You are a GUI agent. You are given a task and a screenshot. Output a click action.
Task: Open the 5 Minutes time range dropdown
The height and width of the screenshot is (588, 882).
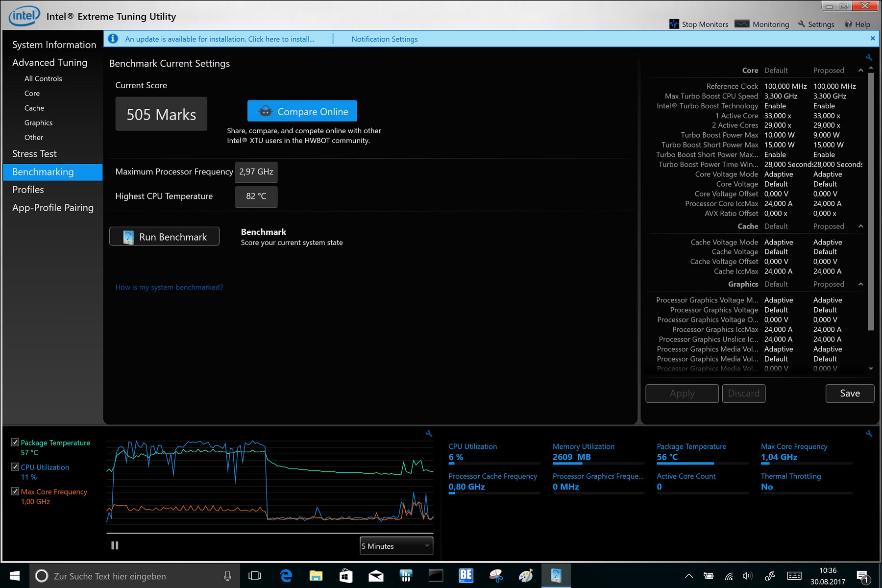click(x=396, y=546)
